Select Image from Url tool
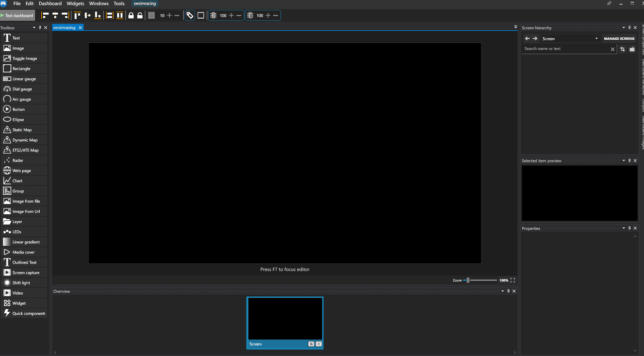This screenshot has width=644, height=356. point(24,211)
